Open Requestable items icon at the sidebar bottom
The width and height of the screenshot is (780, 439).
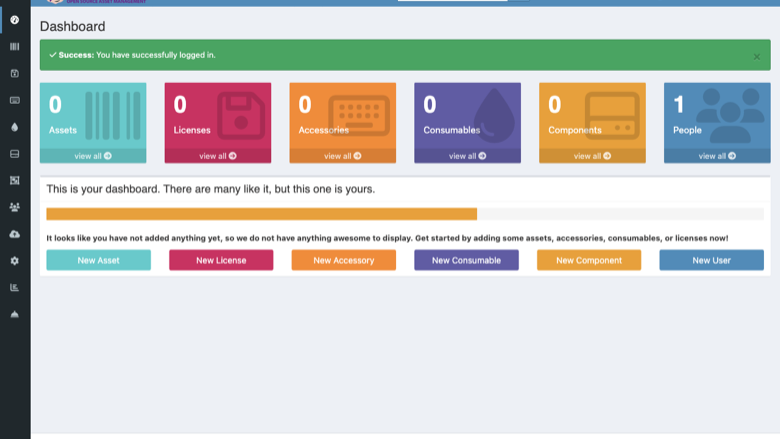pyautogui.click(x=14, y=314)
